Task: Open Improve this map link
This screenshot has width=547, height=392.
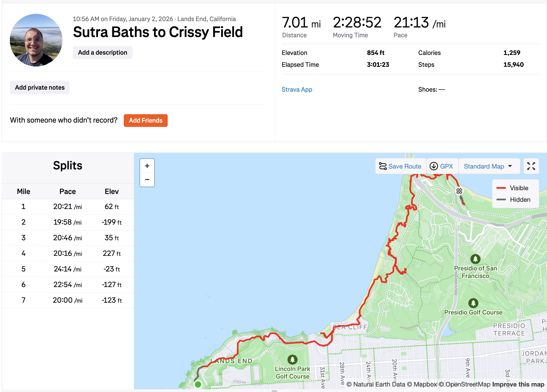Action: pos(518,384)
